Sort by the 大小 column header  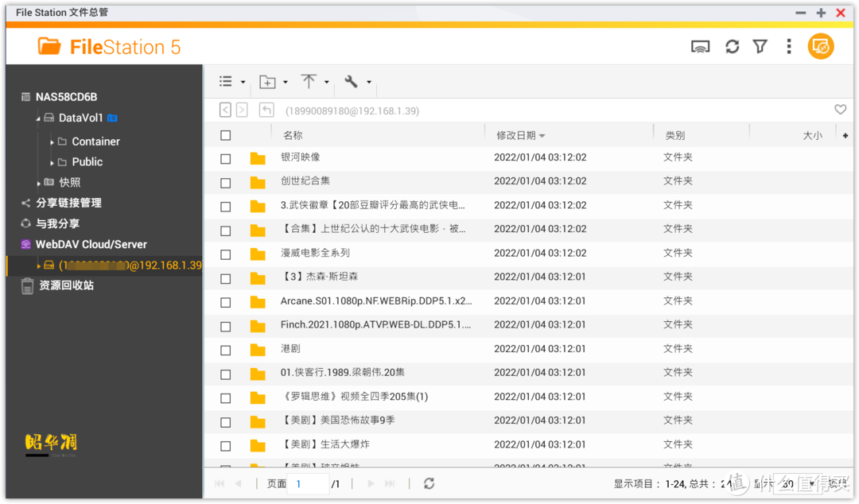click(x=812, y=135)
